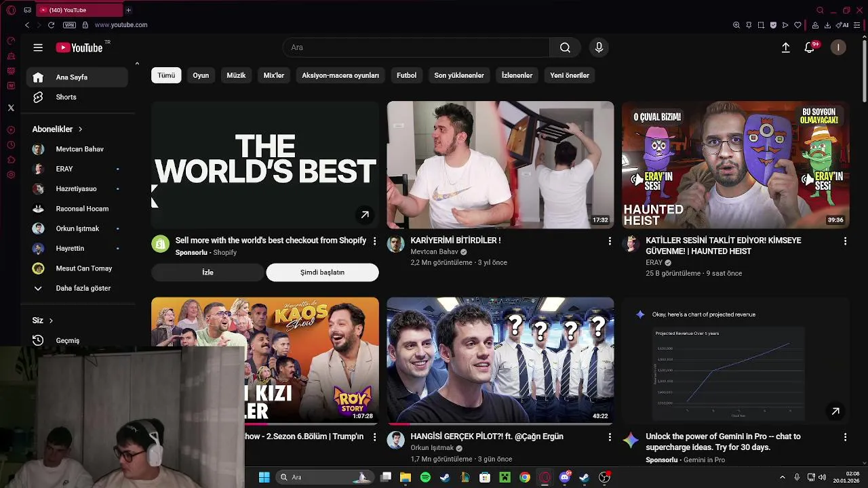Open options for KARİYERİMİ BİTİRDİLER video
The width and height of the screenshot is (868, 488).
(610, 241)
